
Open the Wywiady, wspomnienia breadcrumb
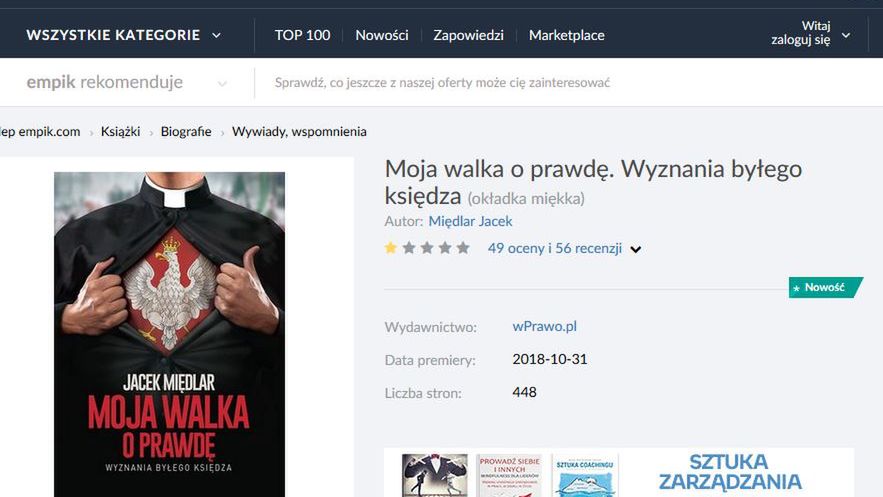pyautogui.click(x=299, y=132)
